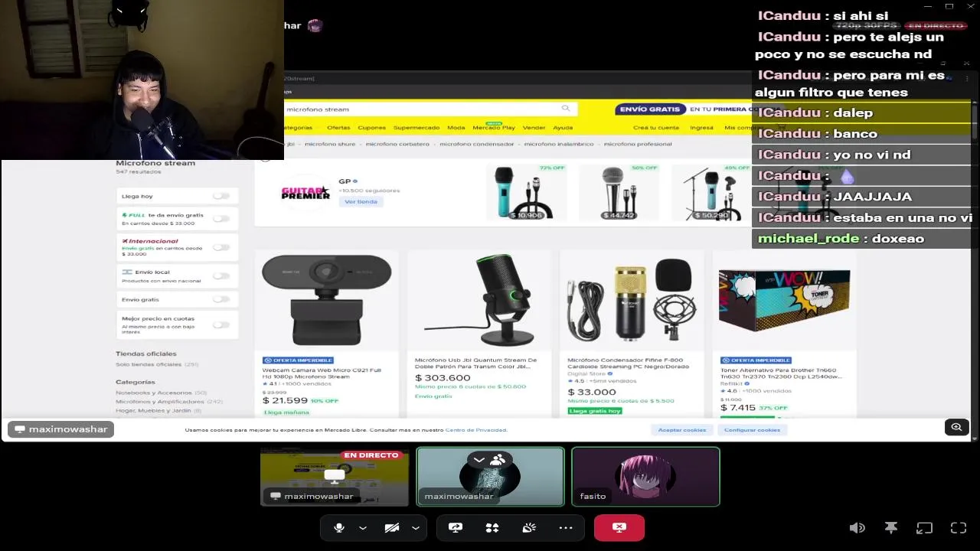This screenshot has width=980, height=551.
Task: Enter fullscreen mode icon
Action: [959, 527]
